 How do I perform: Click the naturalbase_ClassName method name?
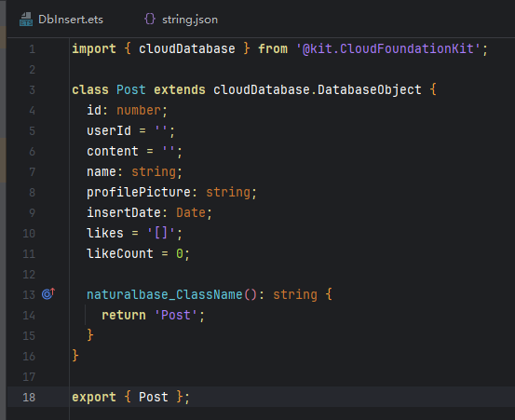[x=165, y=294]
